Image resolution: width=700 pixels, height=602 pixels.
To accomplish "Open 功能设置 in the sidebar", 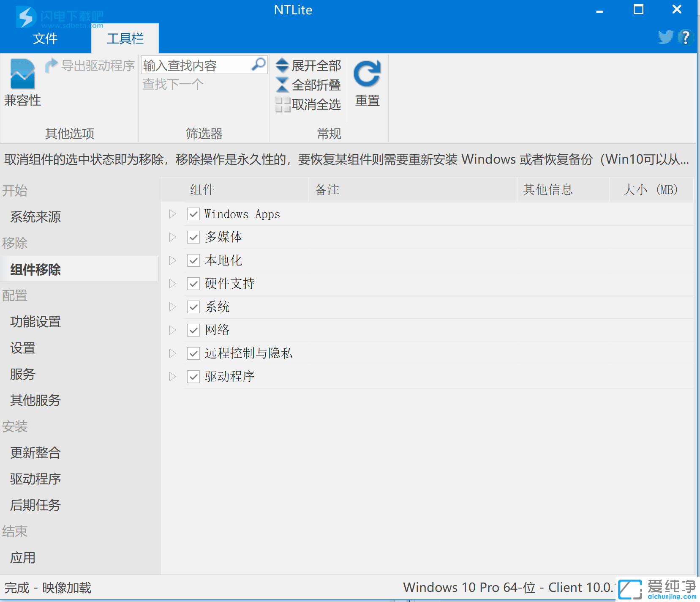I will coord(35,322).
